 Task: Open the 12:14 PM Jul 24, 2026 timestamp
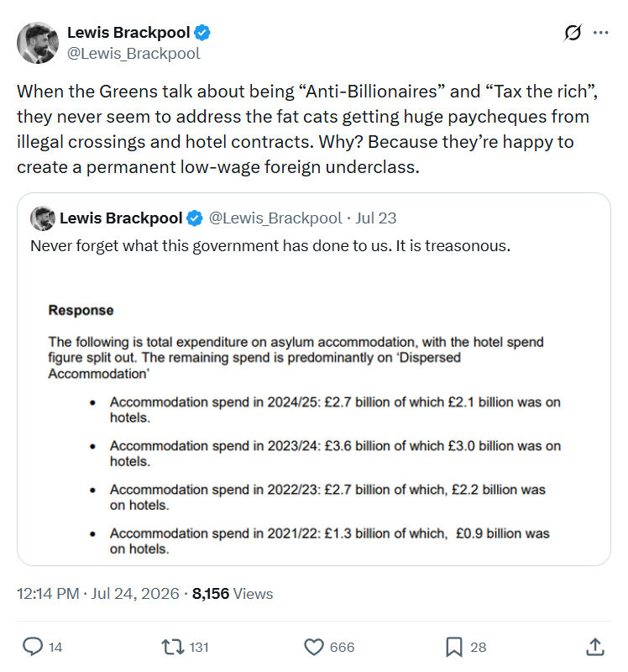tap(97, 594)
